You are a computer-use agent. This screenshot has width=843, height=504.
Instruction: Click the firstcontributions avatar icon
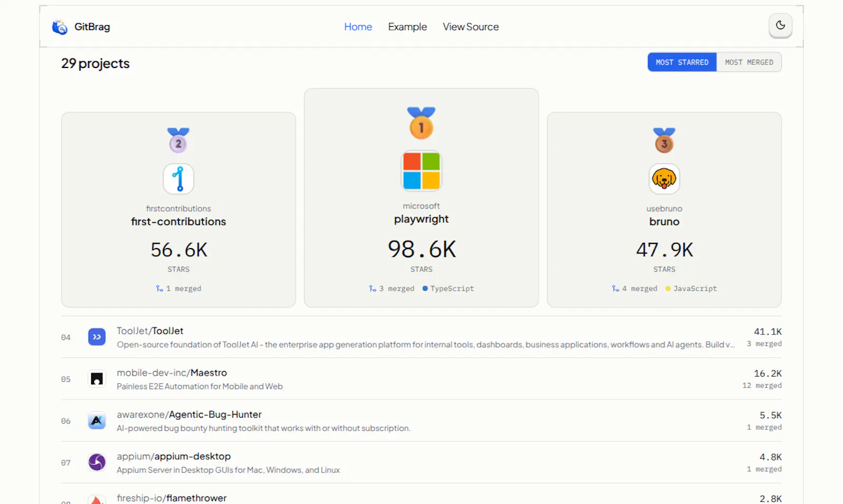[178, 179]
